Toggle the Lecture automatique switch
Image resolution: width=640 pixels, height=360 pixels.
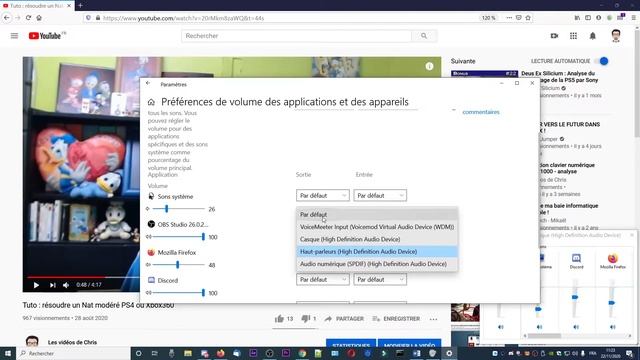(602, 61)
